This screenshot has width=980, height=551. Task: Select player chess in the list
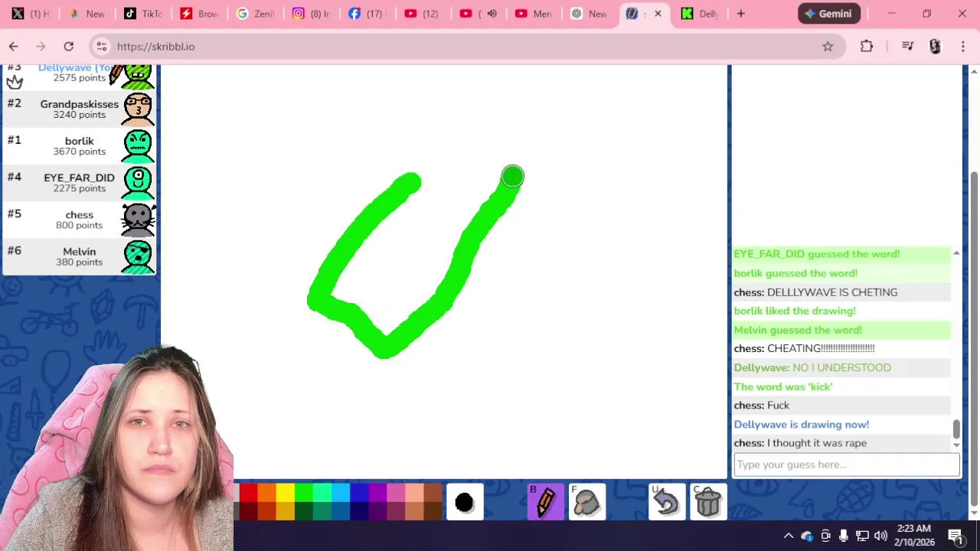(x=79, y=219)
